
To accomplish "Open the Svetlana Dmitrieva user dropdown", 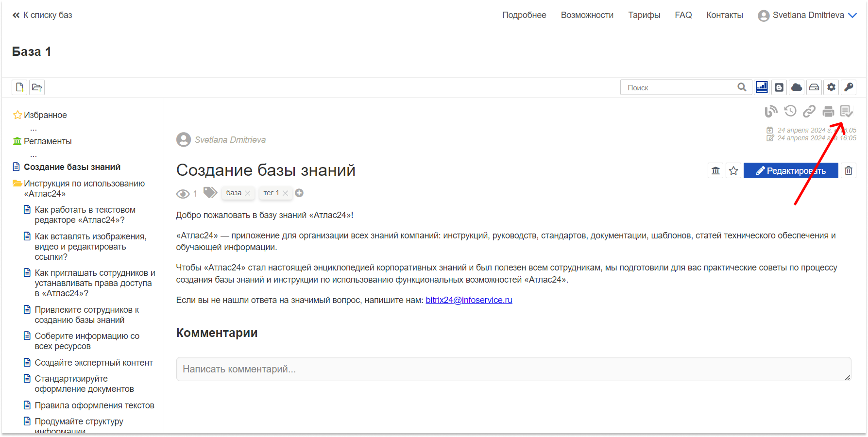I will pos(807,16).
